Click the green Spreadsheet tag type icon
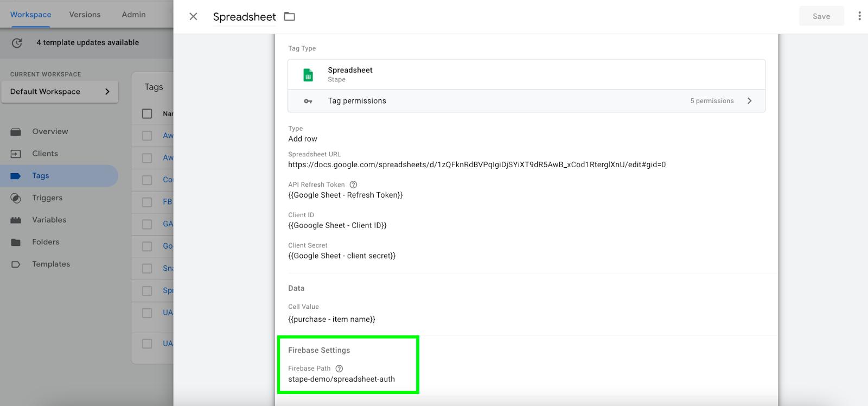The width and height of the screenshot is (868, 406). (308, 75)
